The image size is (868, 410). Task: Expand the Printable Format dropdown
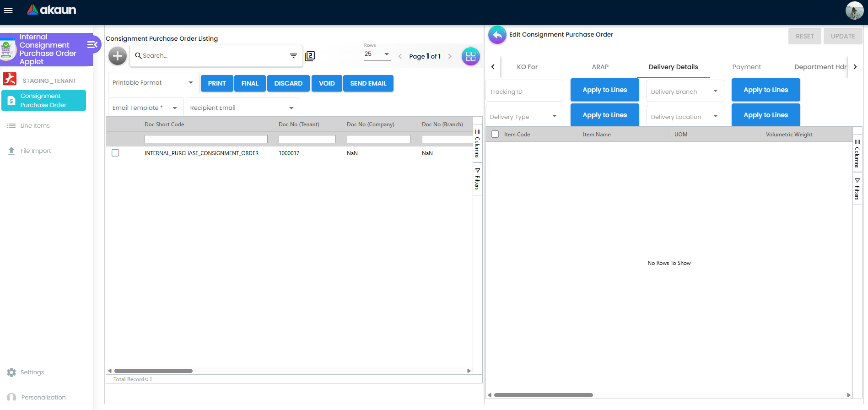(x=153, y=83)
